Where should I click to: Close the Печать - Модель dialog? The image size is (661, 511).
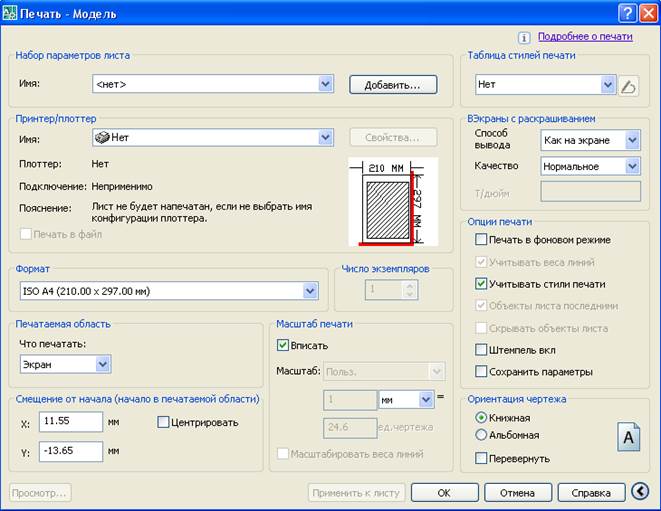tap(648, 13)
